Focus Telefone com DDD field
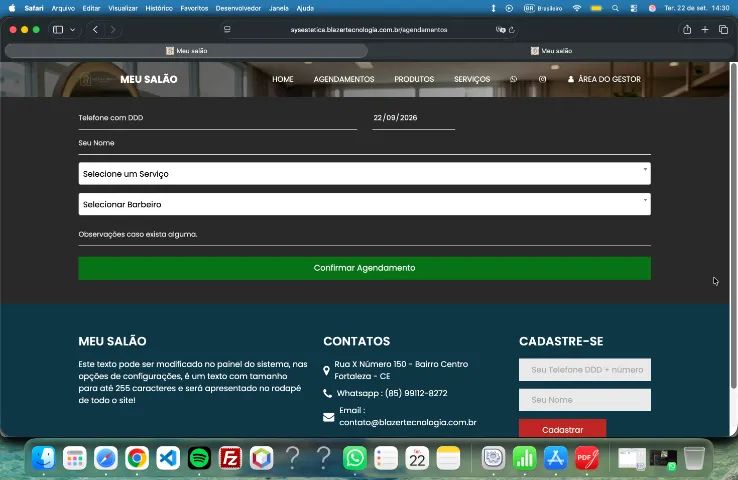 click(217, 118)
